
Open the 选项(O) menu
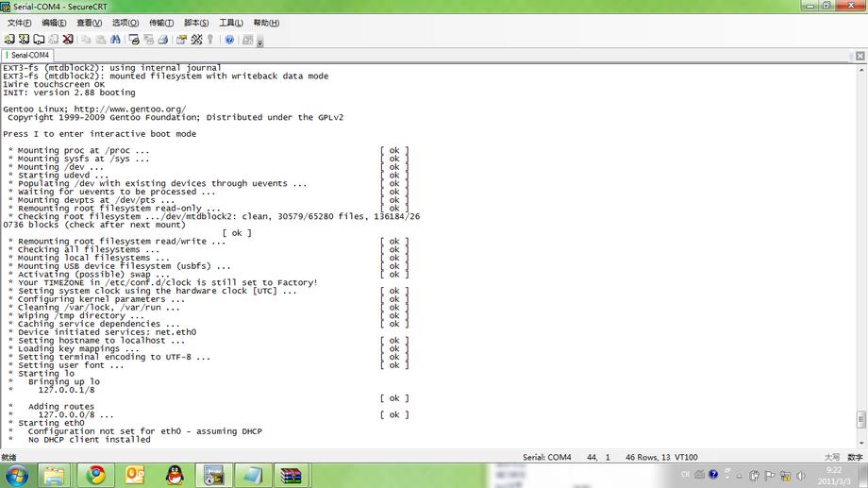coord(125,23)
